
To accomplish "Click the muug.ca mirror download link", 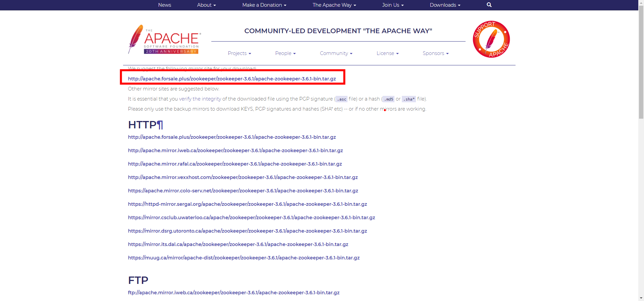I will point(244,258).
